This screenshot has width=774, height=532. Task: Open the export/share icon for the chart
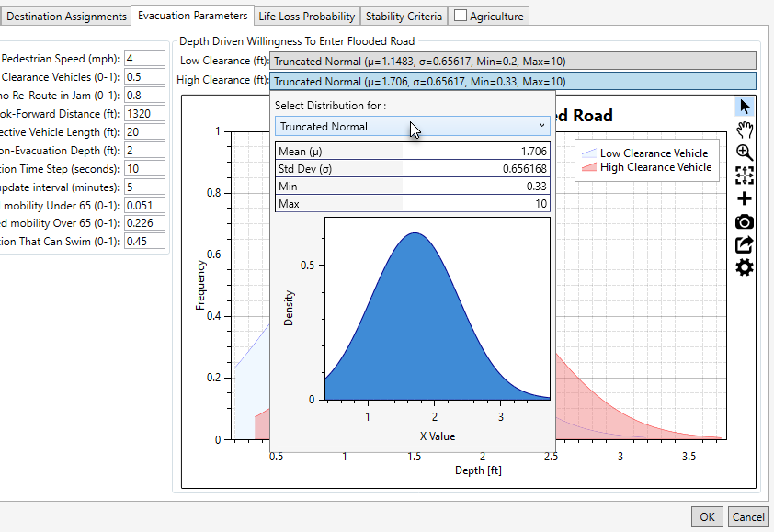pyautogui.click(x=745, y=244)
